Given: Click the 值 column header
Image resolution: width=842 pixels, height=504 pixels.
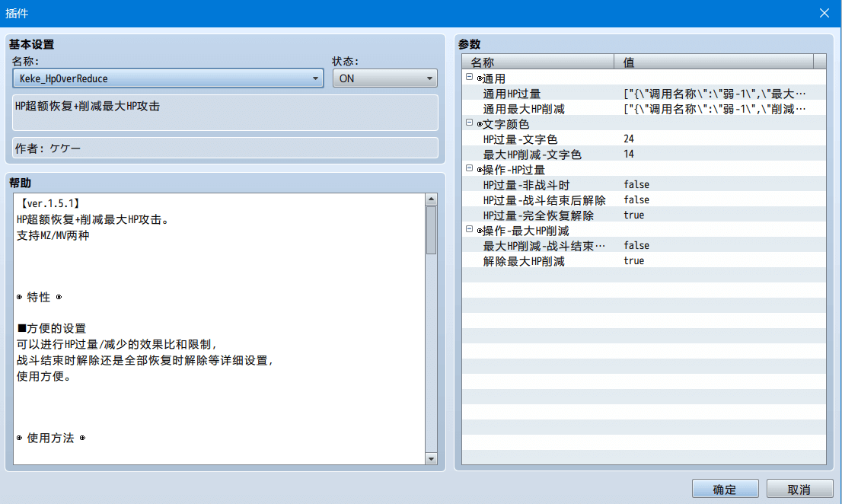Looking at the screenshot, I should 713,62.
